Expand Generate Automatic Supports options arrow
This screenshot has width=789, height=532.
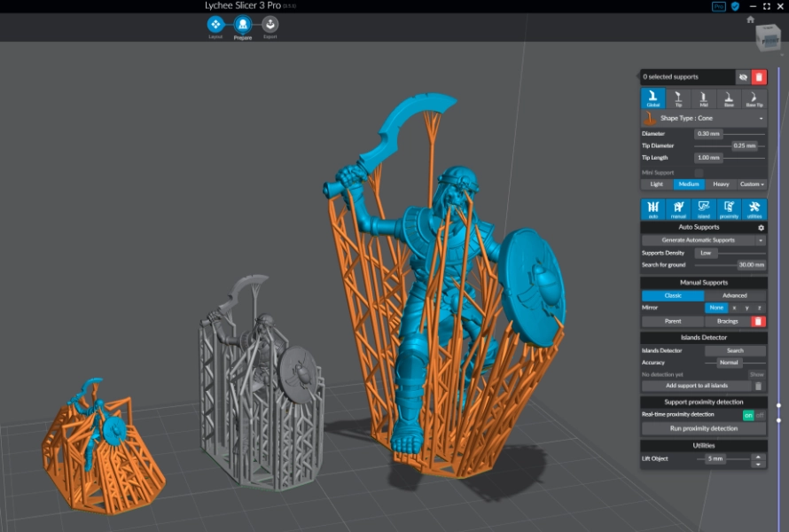point(761,240)
